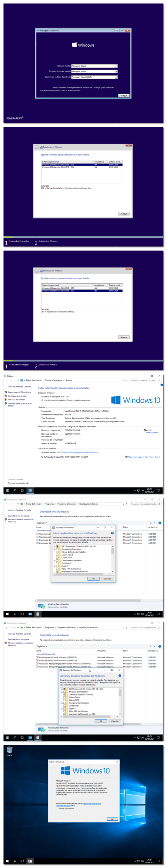Toggle Hyper-V checkbox, 20:24 capture dialog
This screenshot has height=868, width=167.
point(57,566)
